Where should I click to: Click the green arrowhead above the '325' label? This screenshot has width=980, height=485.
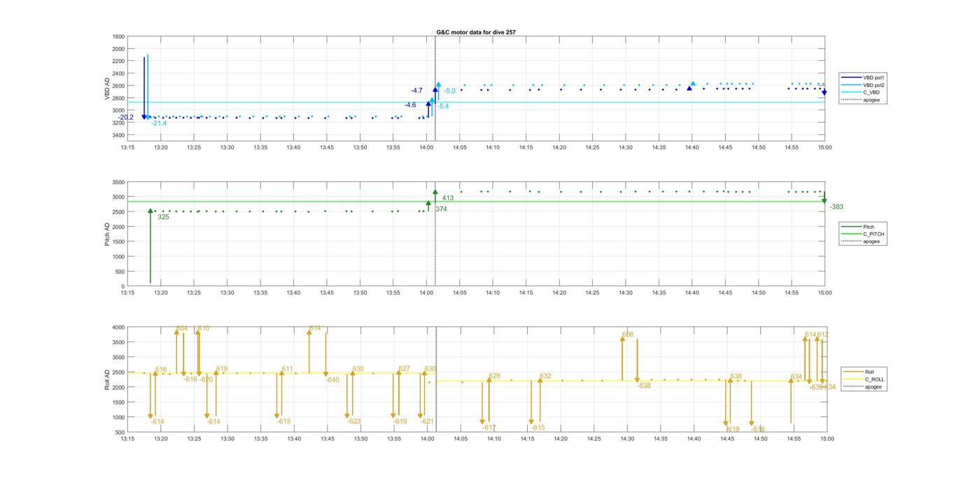150,211
